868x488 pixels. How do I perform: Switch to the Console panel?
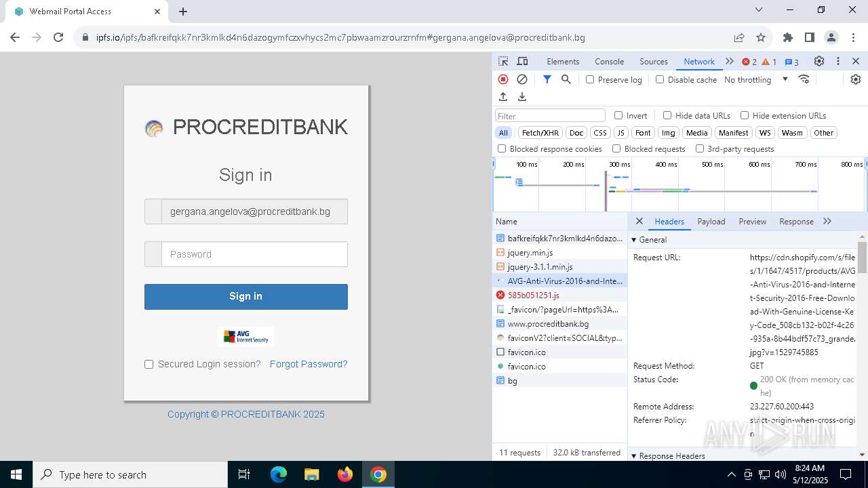609,61
